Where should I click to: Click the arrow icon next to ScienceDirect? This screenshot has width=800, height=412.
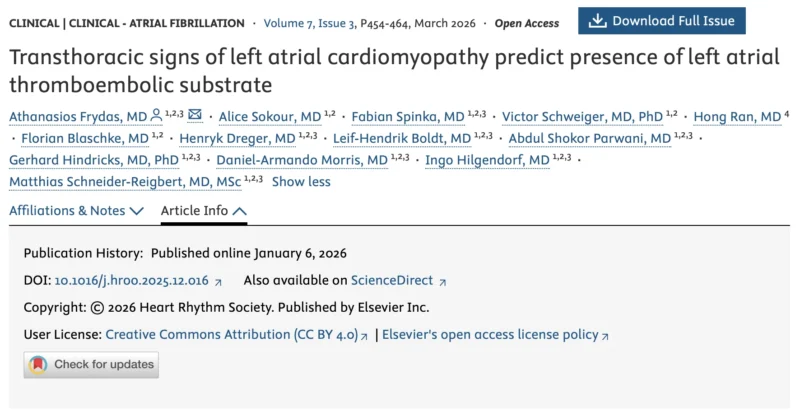443,282
